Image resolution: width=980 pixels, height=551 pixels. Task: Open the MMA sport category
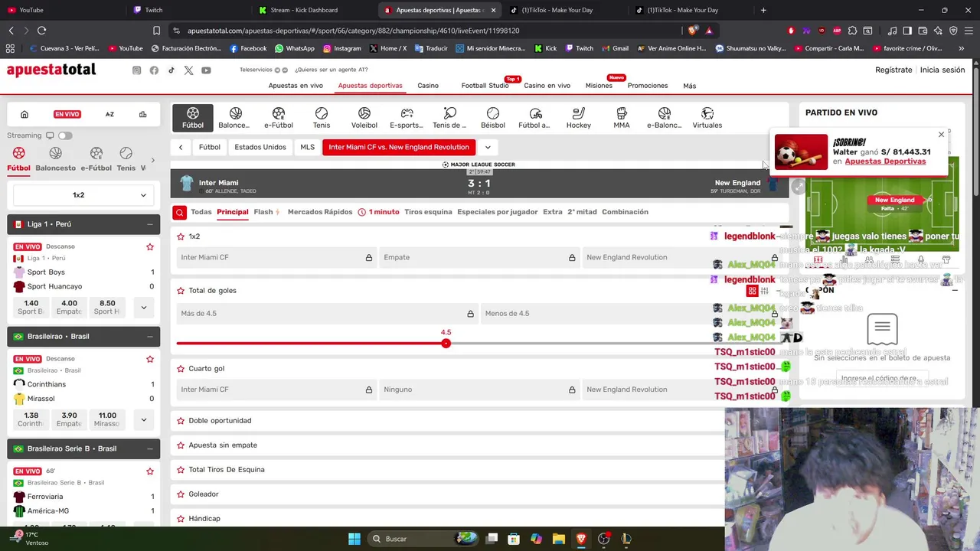[621, 118]
